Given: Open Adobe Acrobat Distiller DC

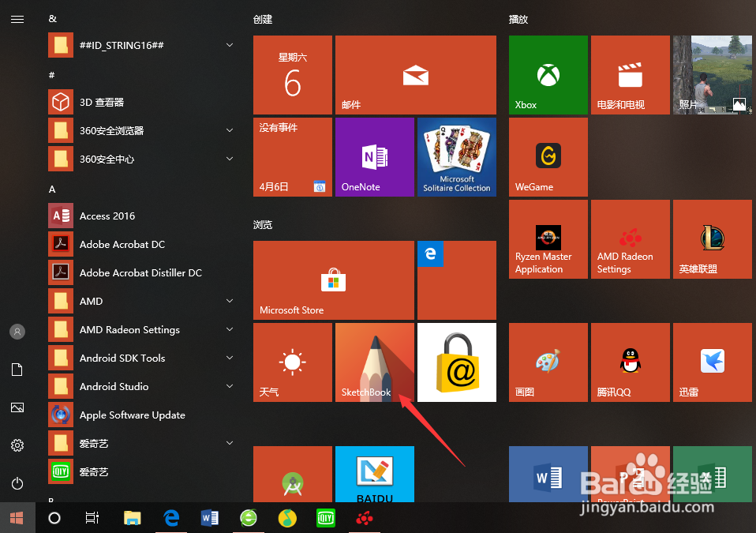Looking at the screenshot, I should coord(142,273).
